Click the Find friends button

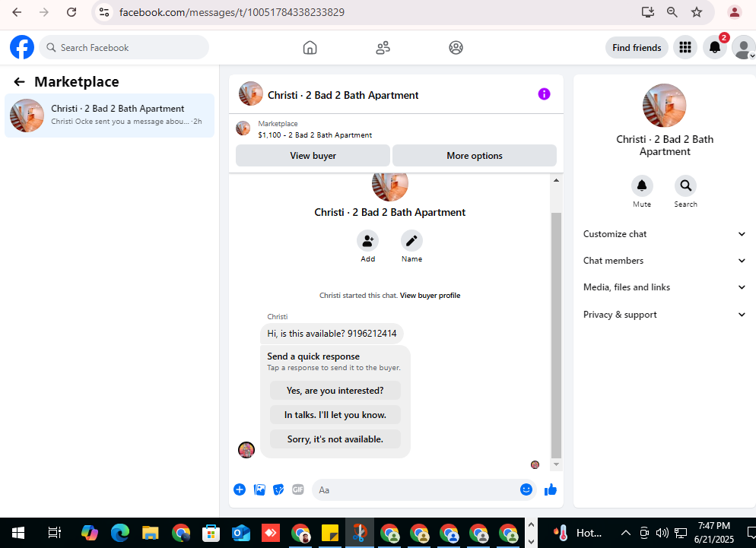tap(637, 48)
